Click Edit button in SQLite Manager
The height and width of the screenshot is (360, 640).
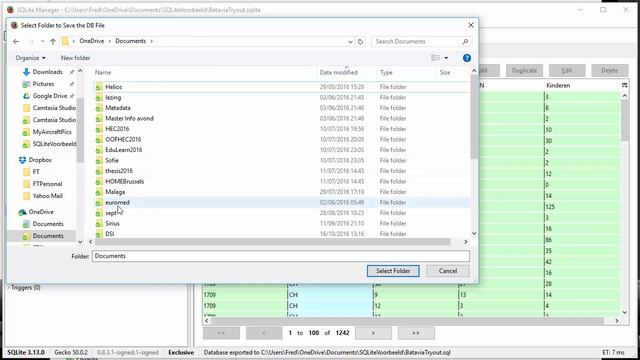coord(567,71)
